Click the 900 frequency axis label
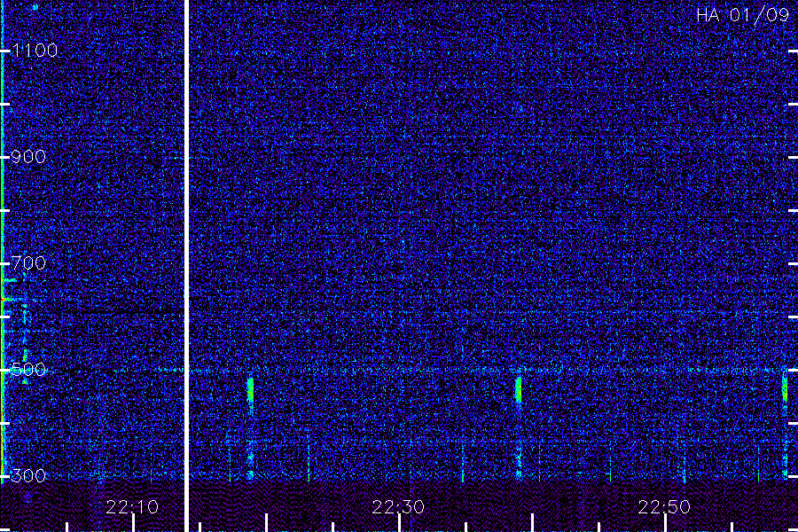 click(x=28, y=157)
